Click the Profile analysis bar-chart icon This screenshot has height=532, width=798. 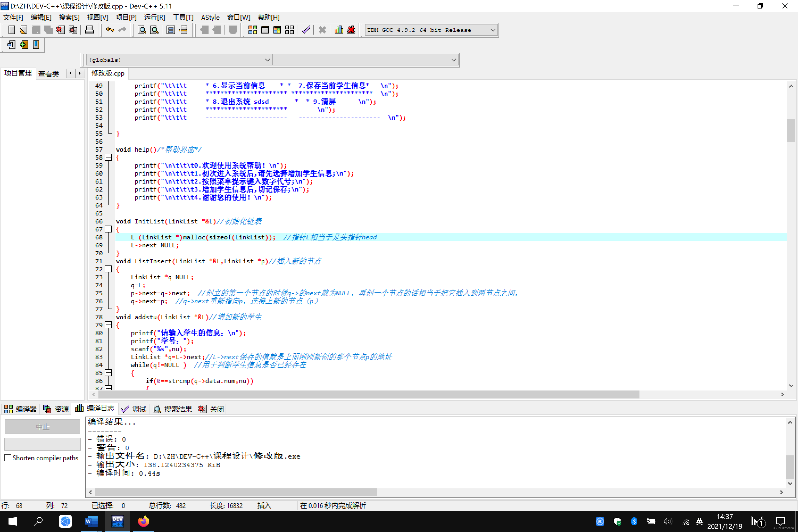pyautogui.click(x=339, y=30)
